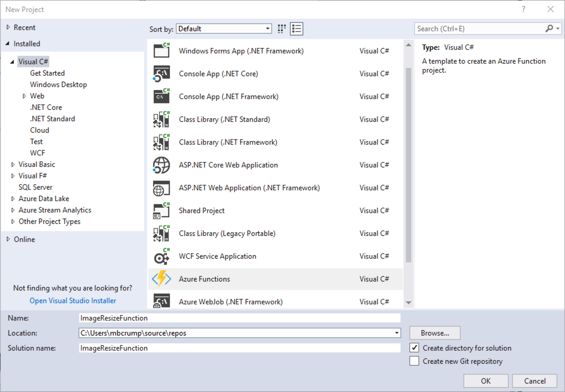Expand the Azure Stream Analytics node
The image size is (565, 392).
[x=13, y=210]
